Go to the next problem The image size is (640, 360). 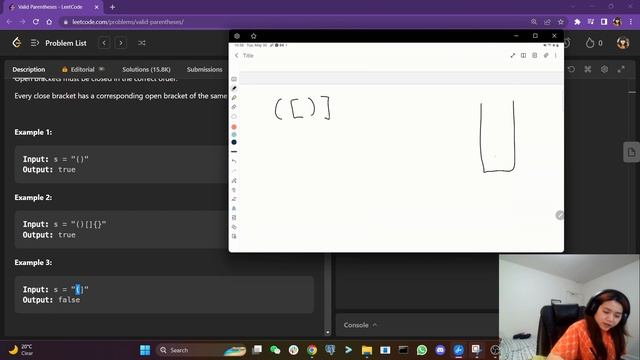tap(121, 43)
